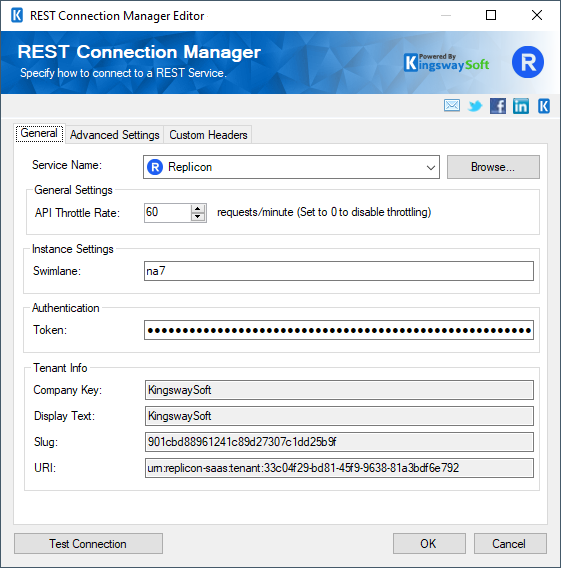Maximize the REST Connection Manager Editor window
The width and height of the screenshot is (561, 568).
coord(491,15)
